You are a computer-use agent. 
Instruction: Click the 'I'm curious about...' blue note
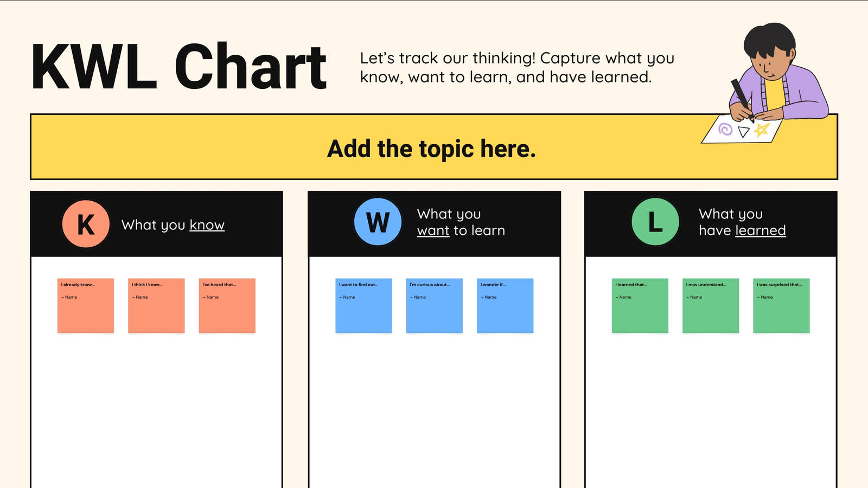[435, 306]
